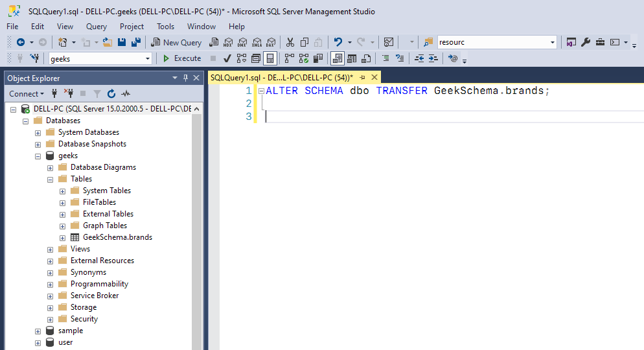Open the Connect dropdown in Object Explorer
The image size is (644, 350).
[27, 94]
